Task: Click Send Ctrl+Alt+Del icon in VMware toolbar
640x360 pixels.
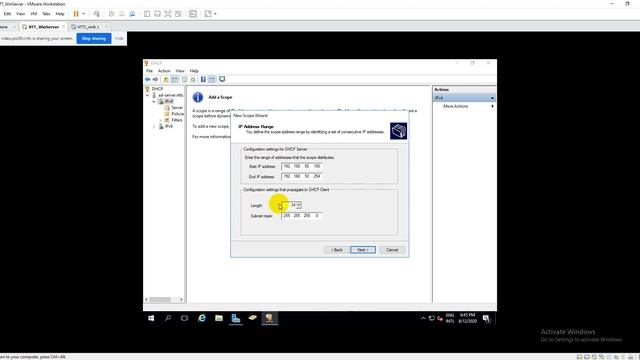Action: 97,14
